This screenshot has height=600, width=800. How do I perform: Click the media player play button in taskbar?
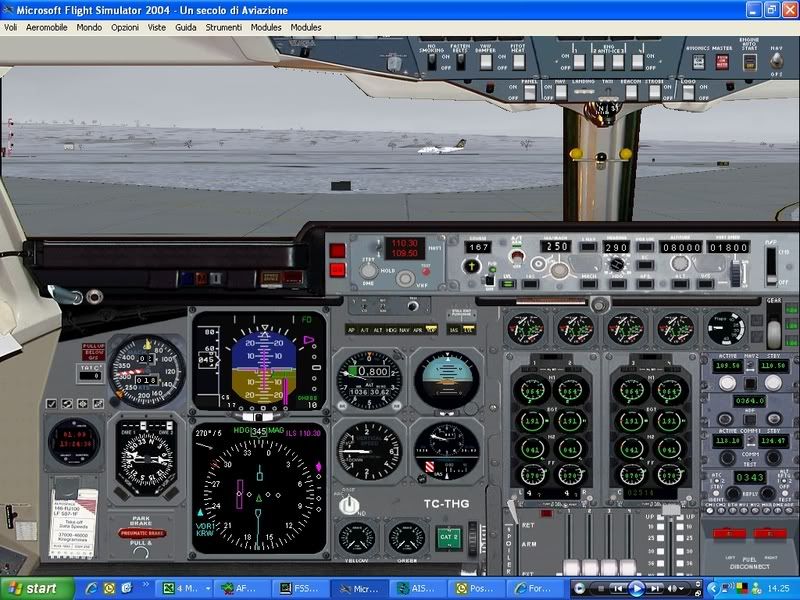pyautogui.click(x=636, y=589)
